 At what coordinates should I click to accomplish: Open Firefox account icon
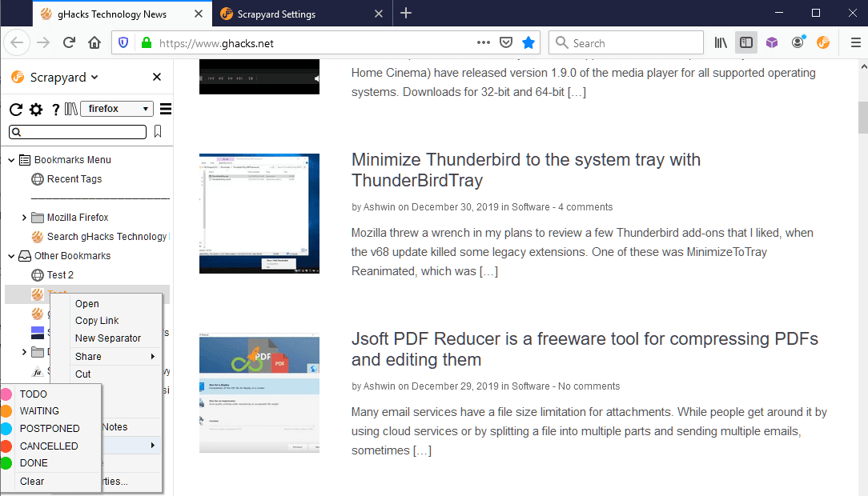point(798,42)
